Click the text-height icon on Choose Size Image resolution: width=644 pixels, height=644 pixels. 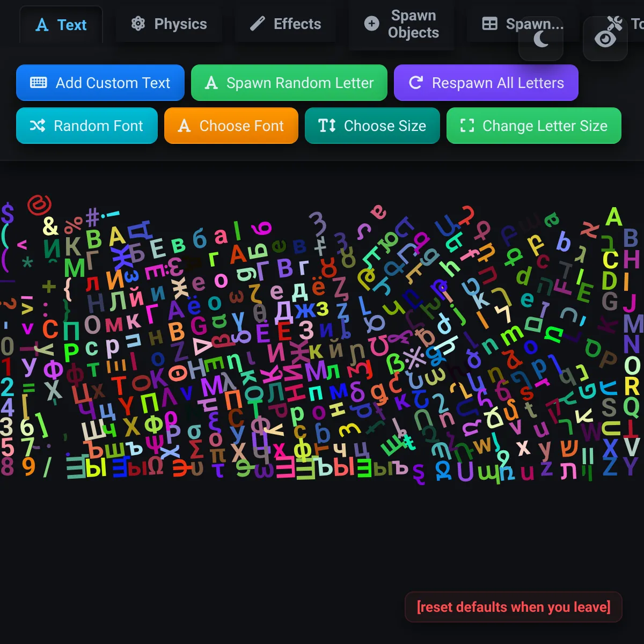pos(327,126)
